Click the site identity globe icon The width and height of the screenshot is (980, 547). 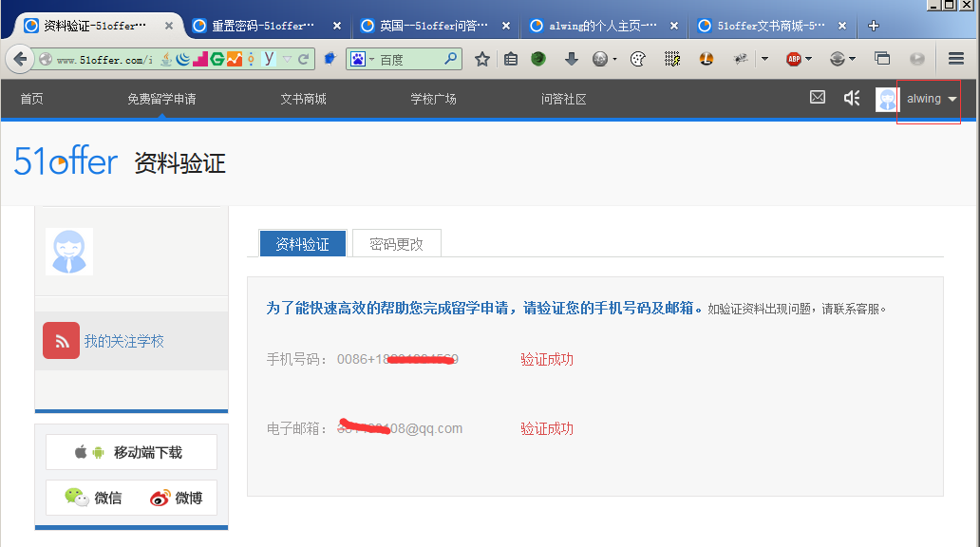click(x=45, y=59)
